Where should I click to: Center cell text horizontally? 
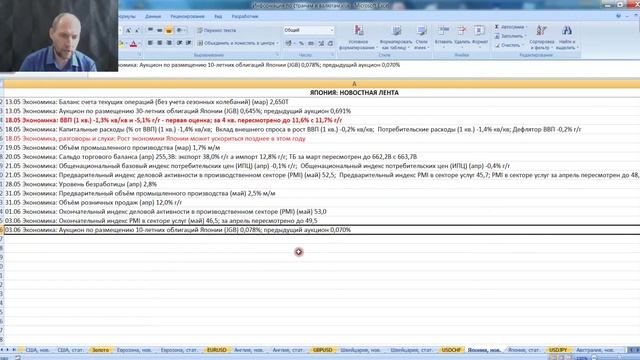160,43
